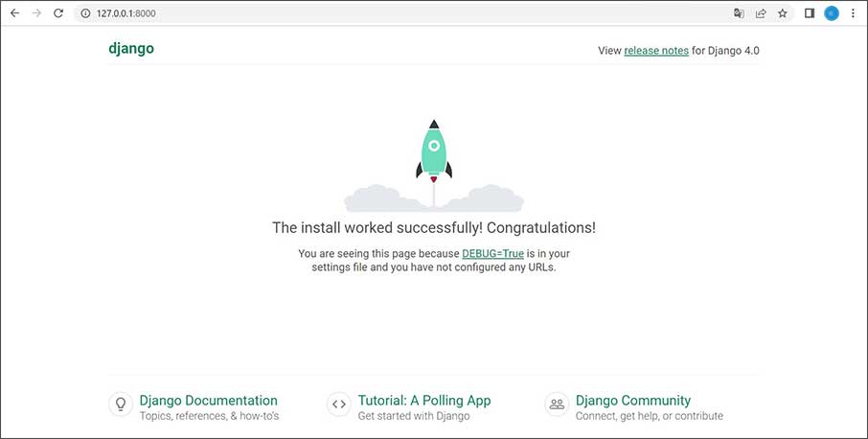This screenshot has width=868, height=439.
Task: Follow the DEBUG=True link
Action: [492, 254]
